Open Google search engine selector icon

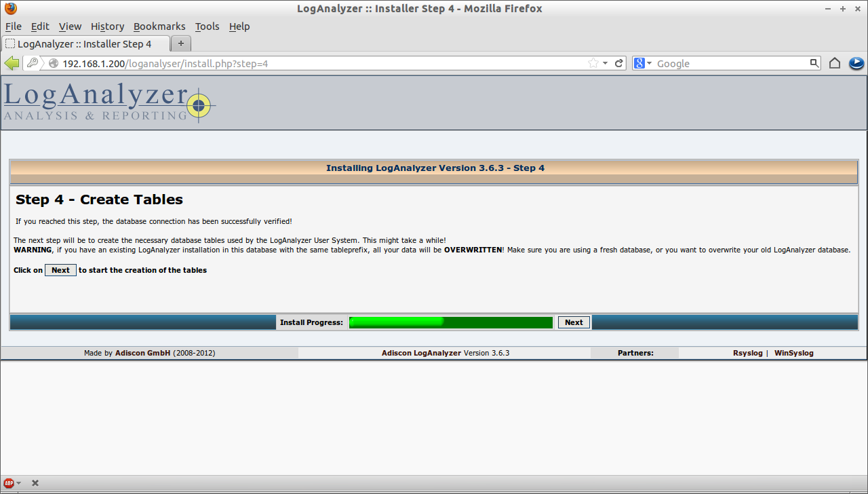click(x=639, y=63)
